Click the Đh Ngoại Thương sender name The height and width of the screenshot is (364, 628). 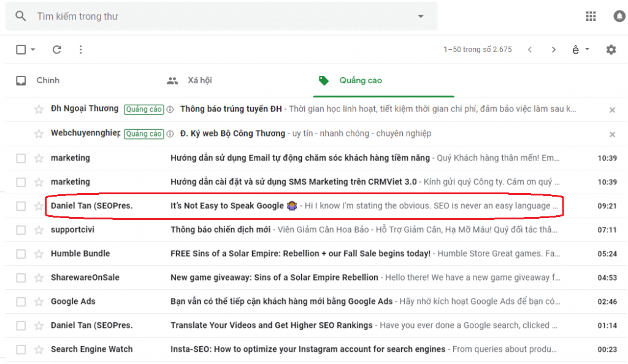pyautogui.click(x=85, y=108)
